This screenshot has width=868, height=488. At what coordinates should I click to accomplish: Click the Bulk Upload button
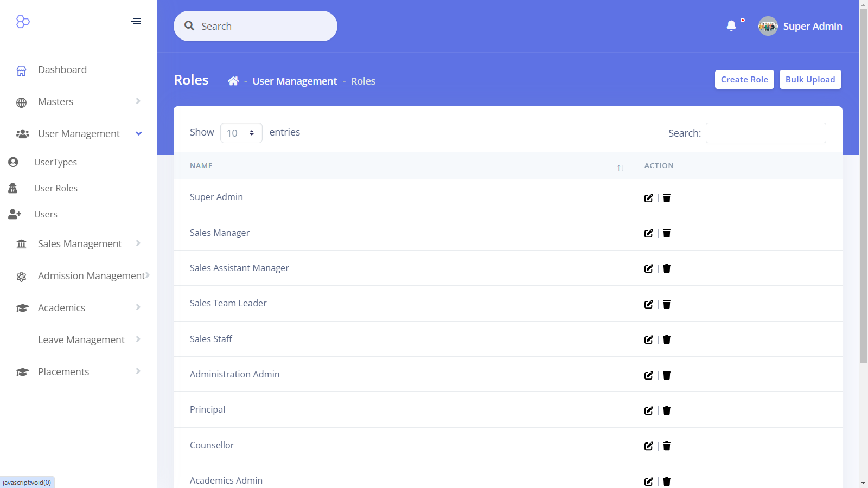click(810, 79)
